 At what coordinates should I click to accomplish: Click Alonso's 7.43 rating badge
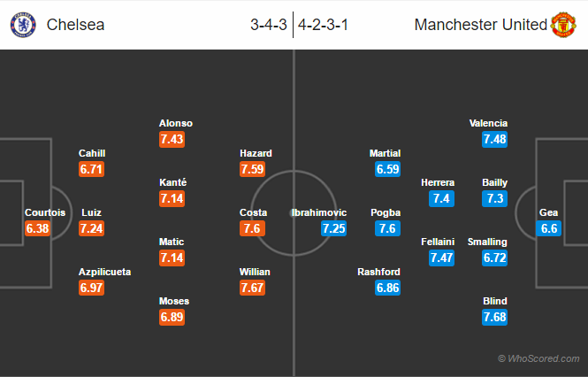point(172,139)
